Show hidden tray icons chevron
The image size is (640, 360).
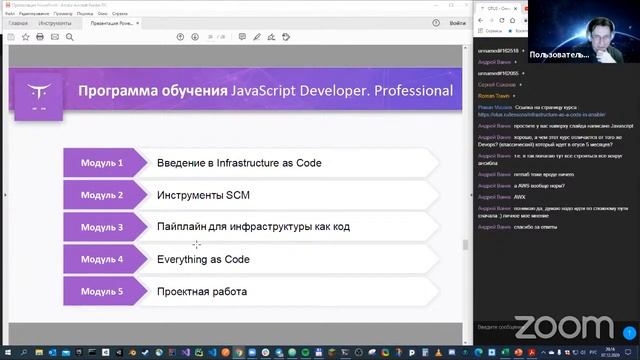coord(543,352)
